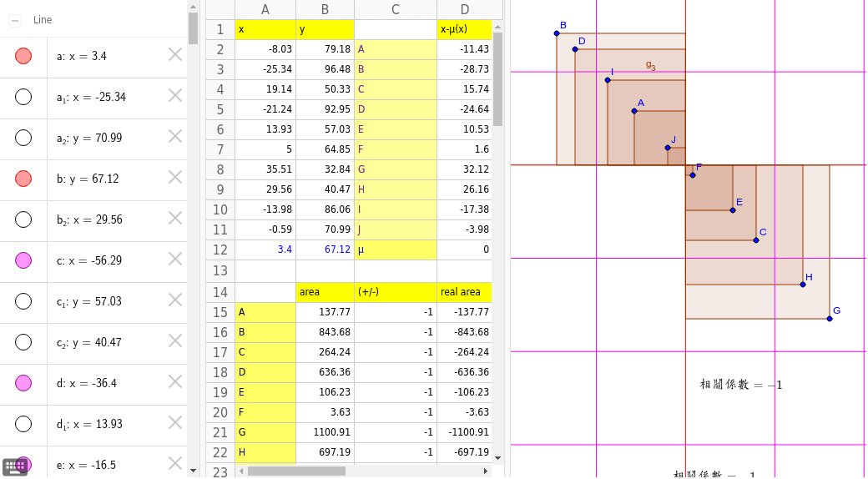Select cell with mean y value 67.12
Screen dimensions: 868x479
pos(325,250)
